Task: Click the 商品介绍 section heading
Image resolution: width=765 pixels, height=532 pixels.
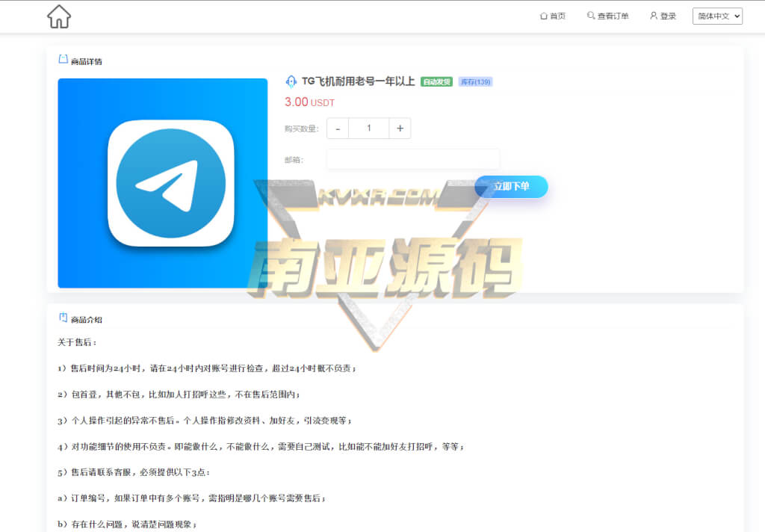Action: coord(87,320)
